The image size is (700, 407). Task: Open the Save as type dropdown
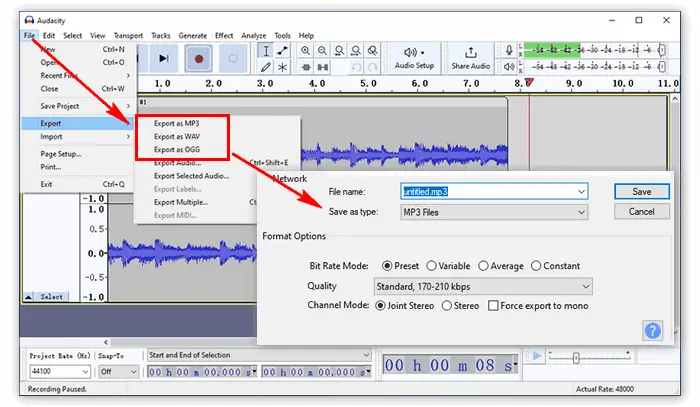(494, 212)
